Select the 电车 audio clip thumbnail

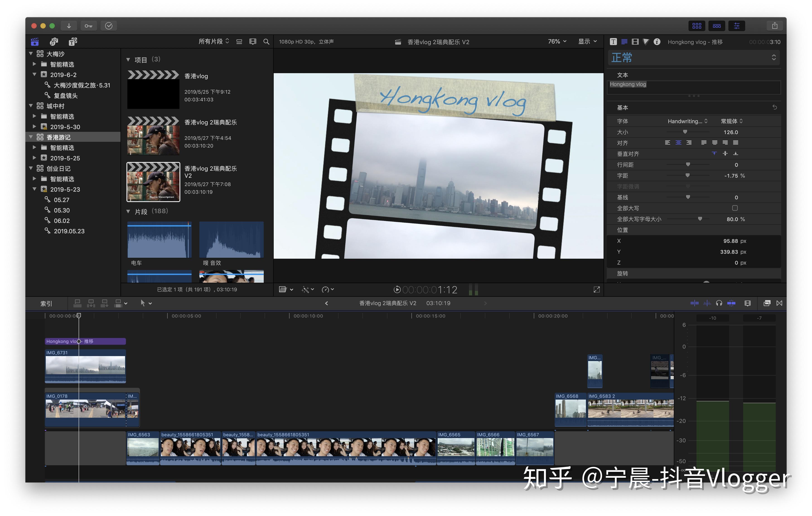click(x=159, y=240)
